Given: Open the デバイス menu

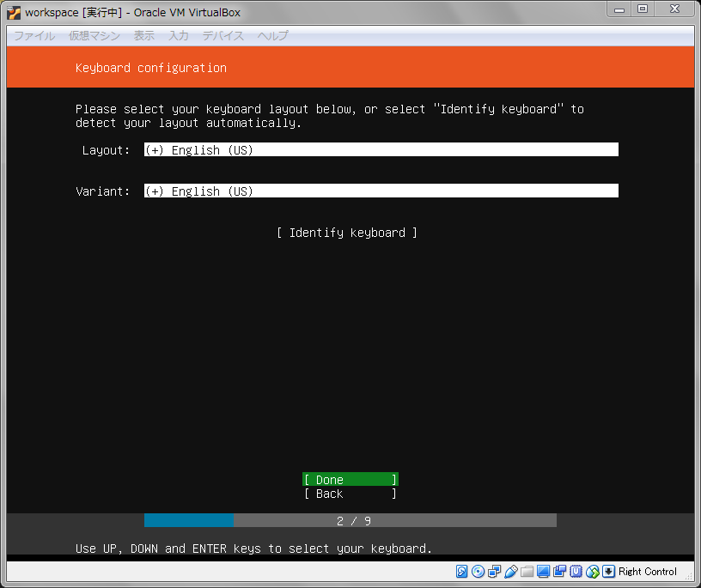Looking at the screenshot, I should 223,36.
